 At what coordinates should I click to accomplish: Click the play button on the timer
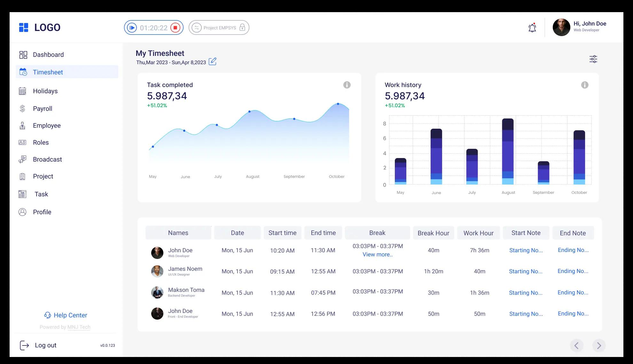[132, 28]
